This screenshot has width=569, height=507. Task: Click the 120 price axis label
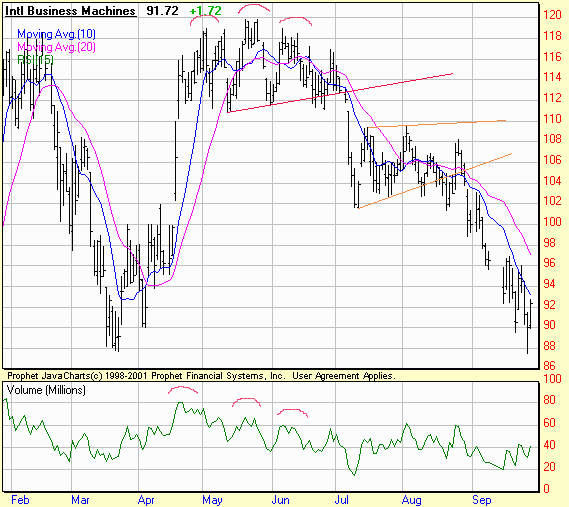click(552, 15)
